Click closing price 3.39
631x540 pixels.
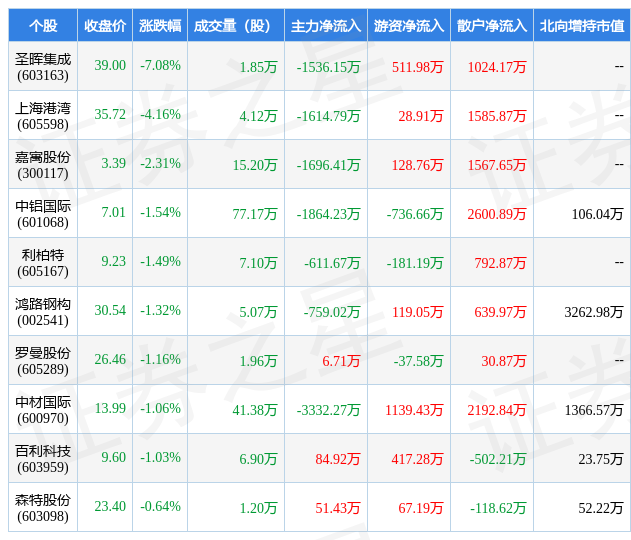point(113,163)
